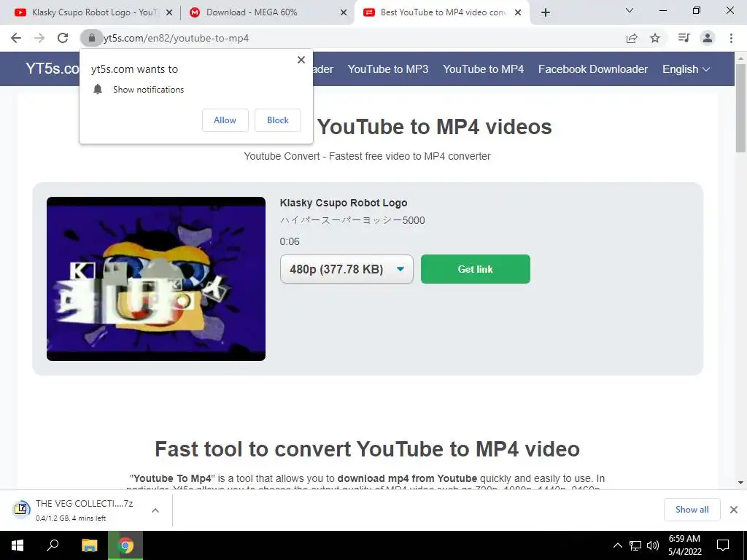The image size is (747, 560).
Task: Open Chrome profile avatar
Action: click(708, 38)
